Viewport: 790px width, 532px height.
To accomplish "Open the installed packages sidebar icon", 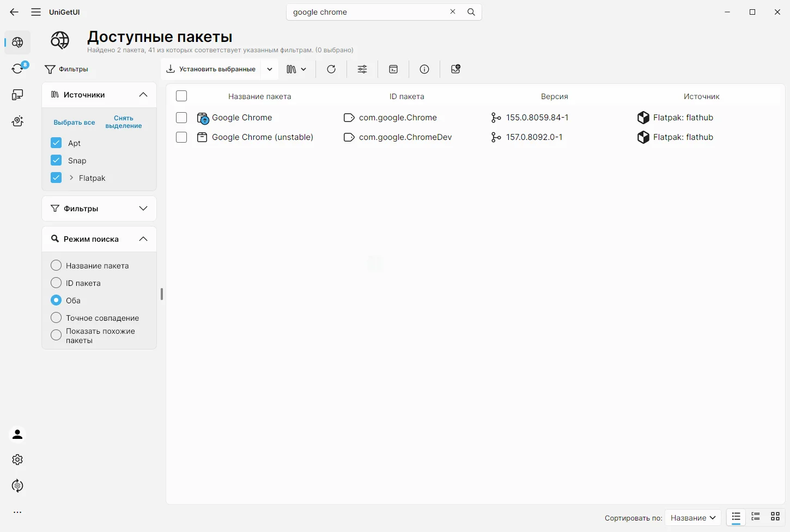I will click(17, 95).
